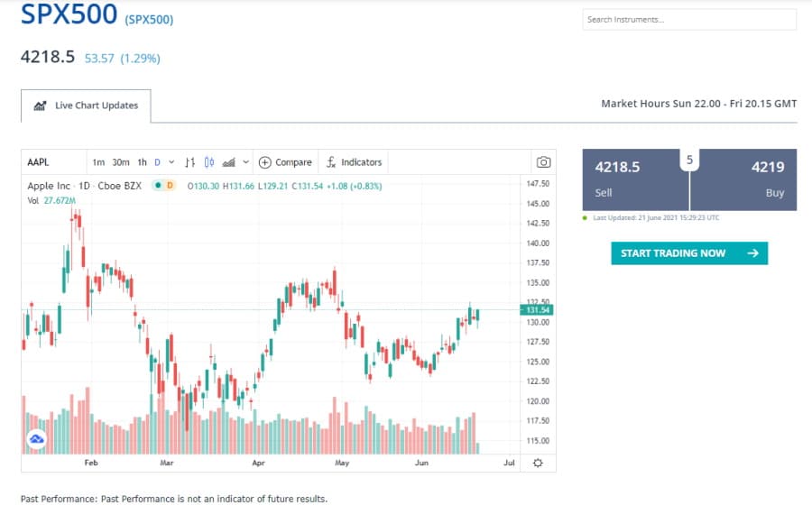This screenshot has height=505, width=812.
Task: Click the Market Hours text
Action: (x=698, y=104)
